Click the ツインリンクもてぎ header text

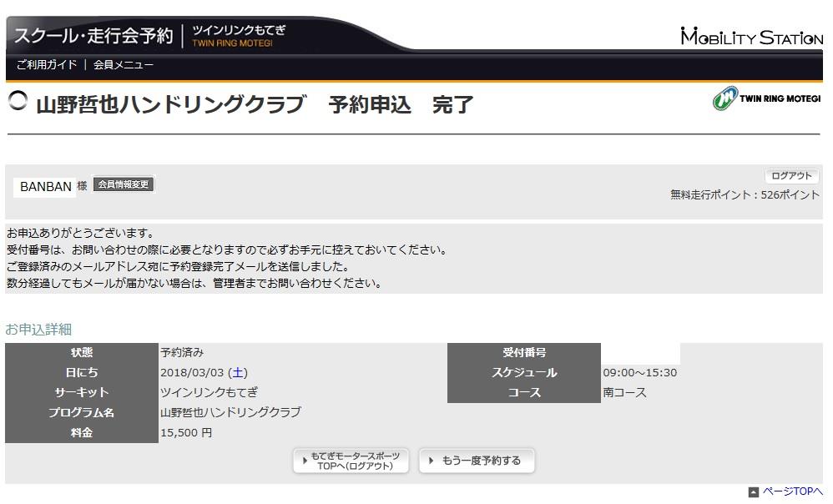[239, 30]
